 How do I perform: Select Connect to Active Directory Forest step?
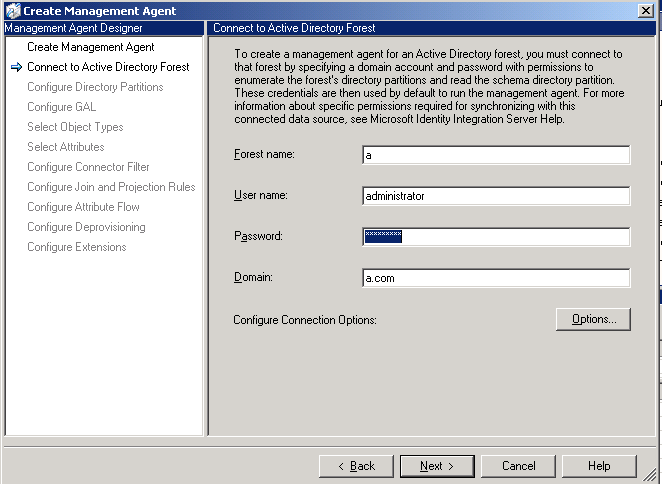click(108, 67)
